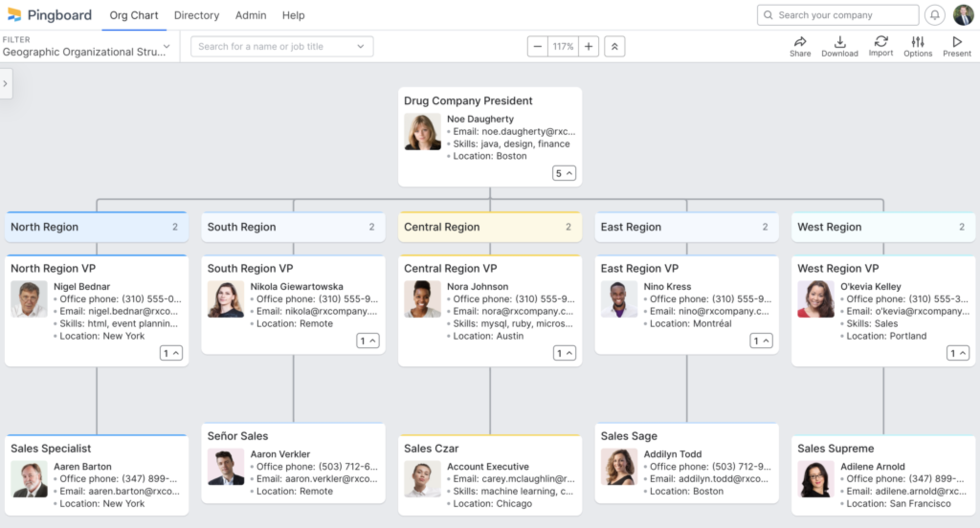This screenshot has width=980, height=528.
Task: Click the collapse-all double chevron button
Action: tap(615, 46)
